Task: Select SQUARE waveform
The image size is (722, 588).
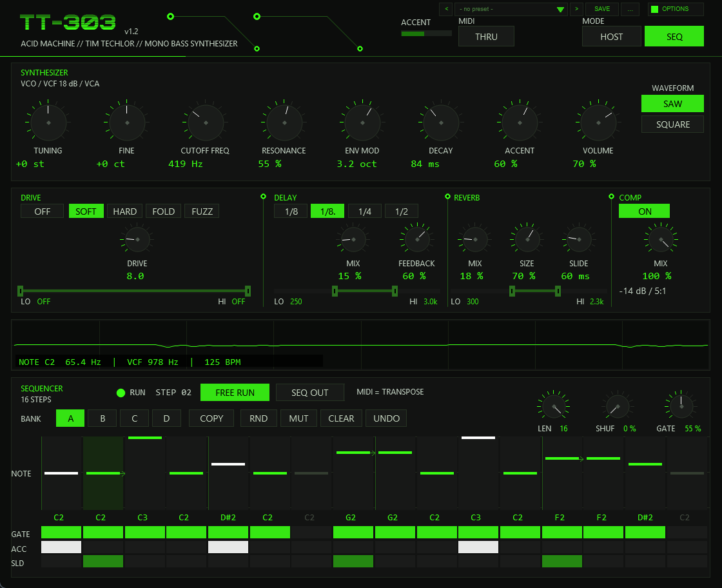Action: [x=672, y=124]
